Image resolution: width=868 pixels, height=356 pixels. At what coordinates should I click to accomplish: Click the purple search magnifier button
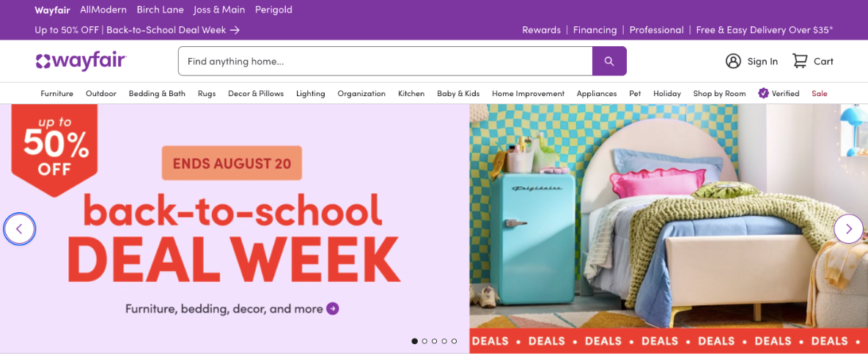[x=609, y=61]
